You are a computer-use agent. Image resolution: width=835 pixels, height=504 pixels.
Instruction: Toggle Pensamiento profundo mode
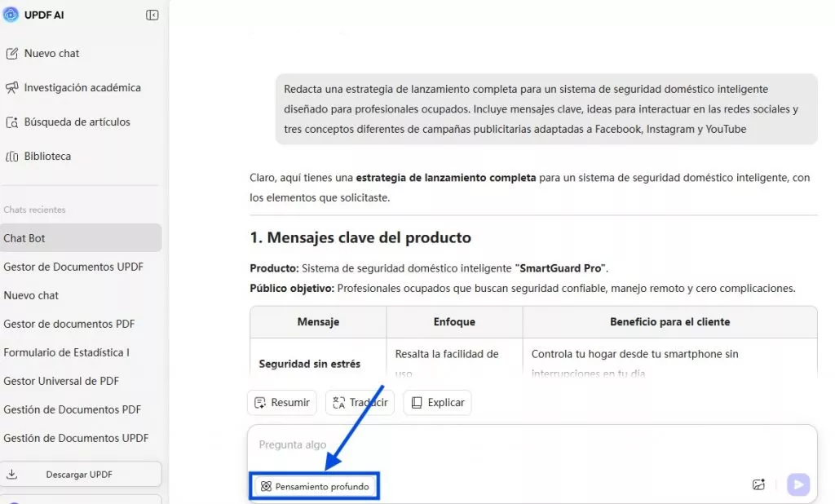pyautogui.click(x=316, y=486)
